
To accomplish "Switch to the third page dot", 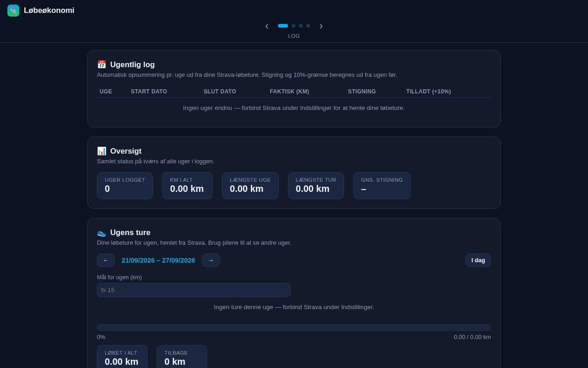I will (301, 26).
